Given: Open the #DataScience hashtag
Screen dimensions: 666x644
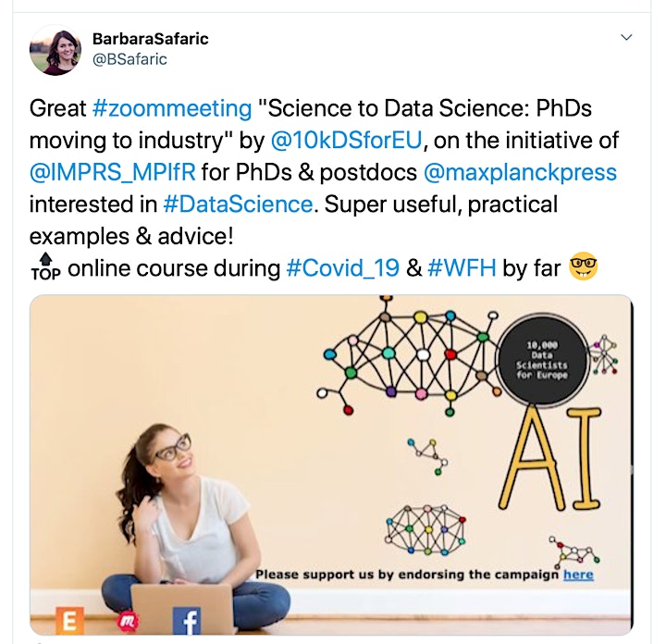Looking at the screenshot, I should tap(238, 204).
